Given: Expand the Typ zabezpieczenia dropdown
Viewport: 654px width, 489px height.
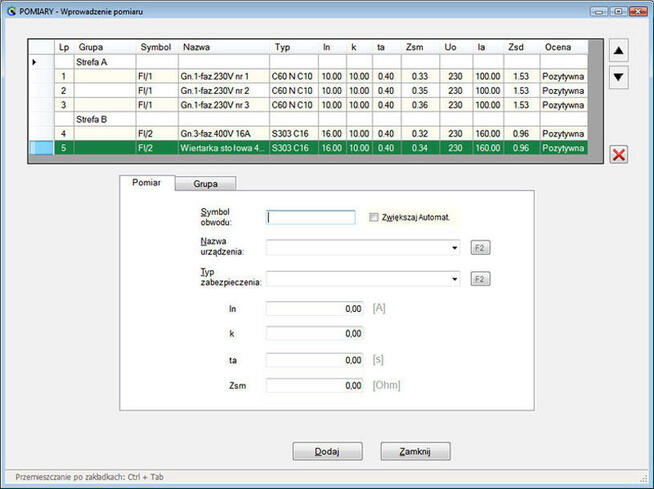Looking at the screenshot, I should click(x=455, y=279).
